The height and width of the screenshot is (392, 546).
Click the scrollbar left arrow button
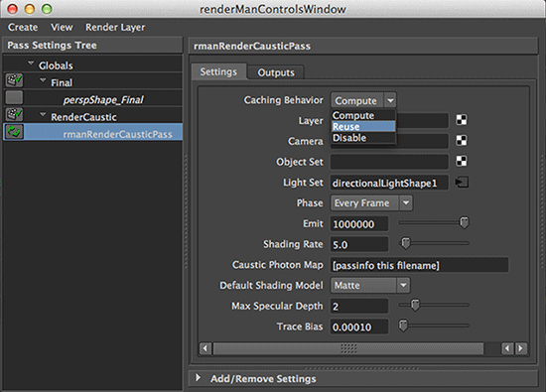coord(205,348)
